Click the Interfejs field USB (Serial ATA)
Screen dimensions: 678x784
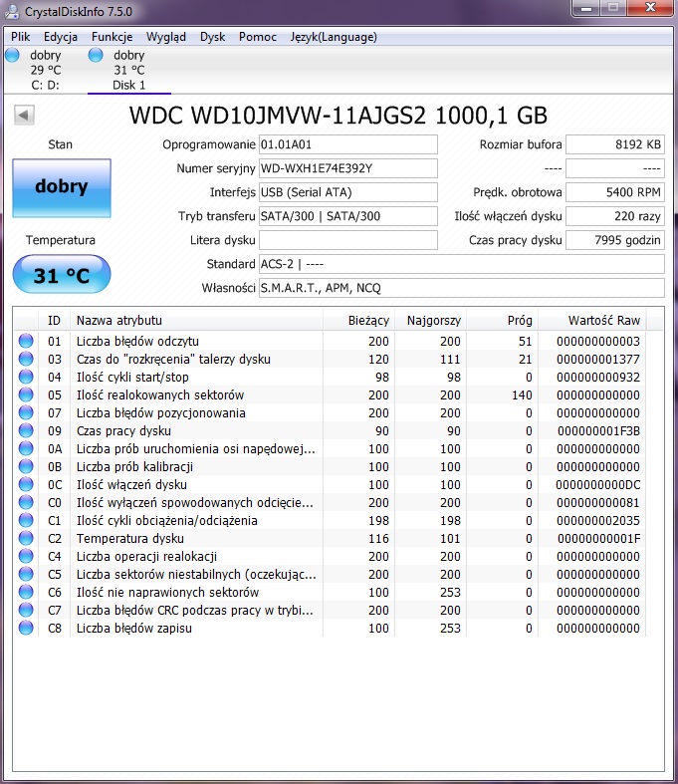pos(348,192)
